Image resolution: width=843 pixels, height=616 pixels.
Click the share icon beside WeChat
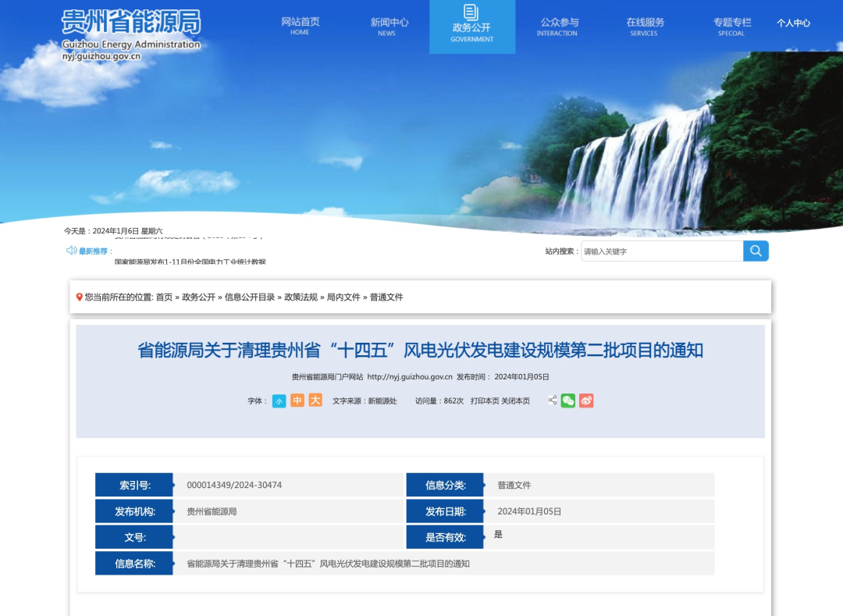(x=553, y=401)
